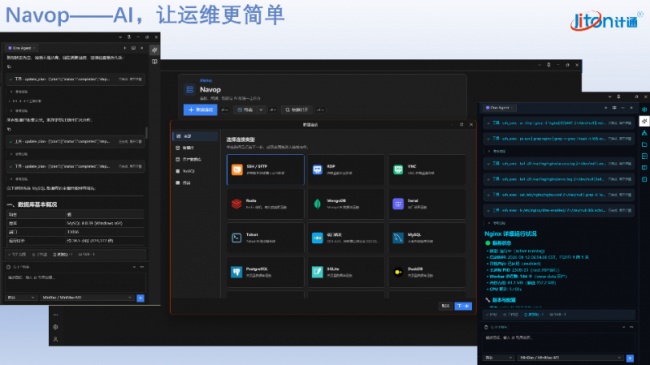Screen dimensions: 650x365
Task: Open book icon in left window sidebar
Action: coord(155,61)
